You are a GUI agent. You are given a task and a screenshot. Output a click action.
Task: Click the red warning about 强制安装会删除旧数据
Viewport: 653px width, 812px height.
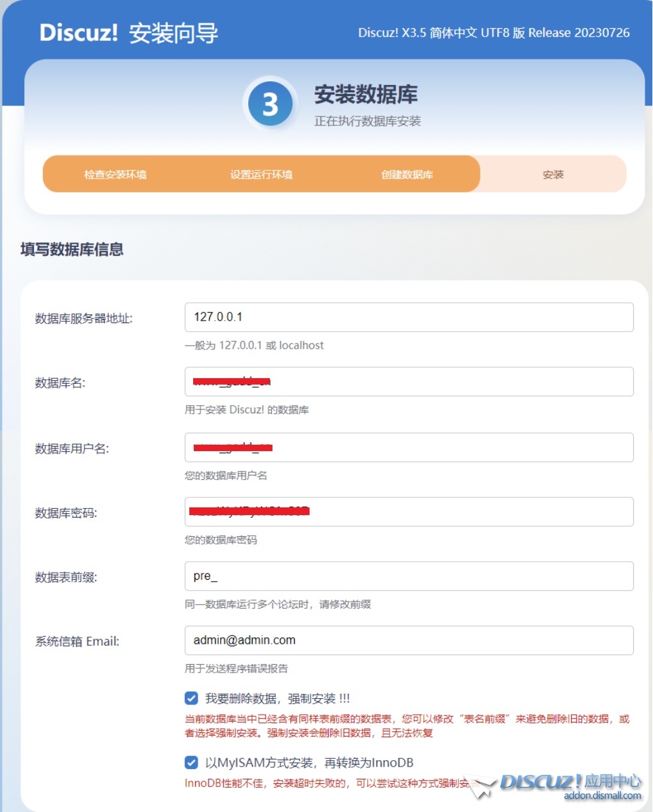coord(407,726)
